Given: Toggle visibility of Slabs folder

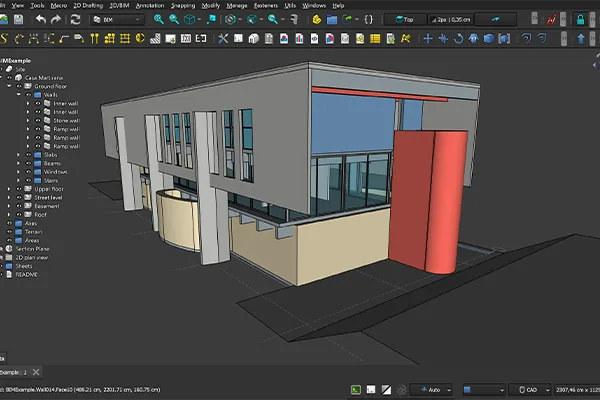Looking at the screenshot, I should coord(28,155).
